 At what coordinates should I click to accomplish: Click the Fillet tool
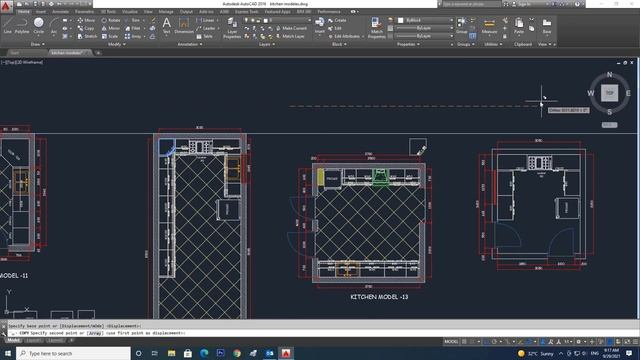coord(133,28)
